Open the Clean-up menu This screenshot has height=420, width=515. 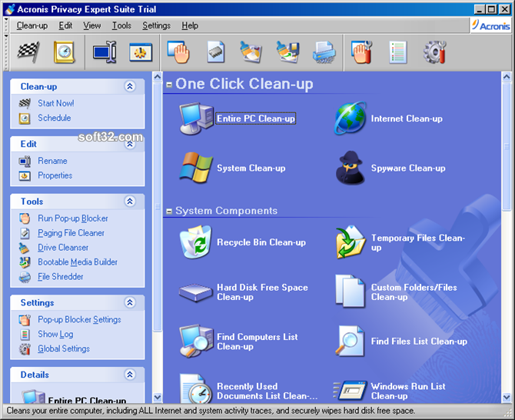pos(32,25)
